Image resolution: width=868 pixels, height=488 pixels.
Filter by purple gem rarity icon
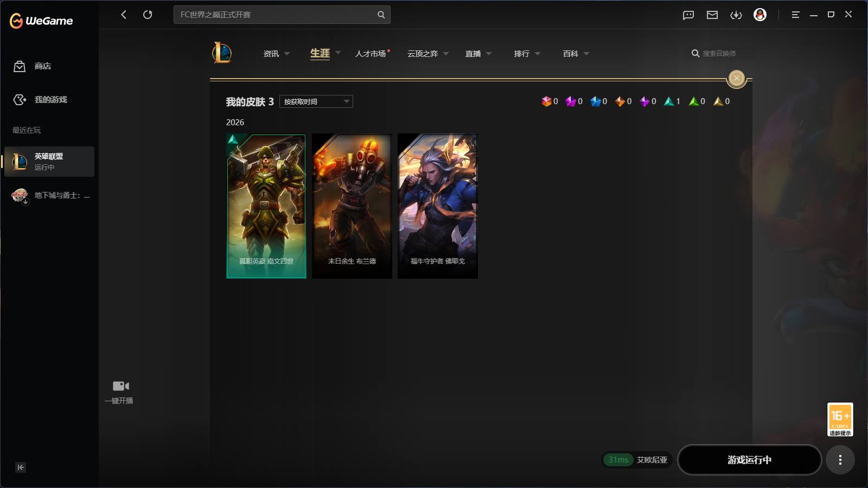coord(644,101)
